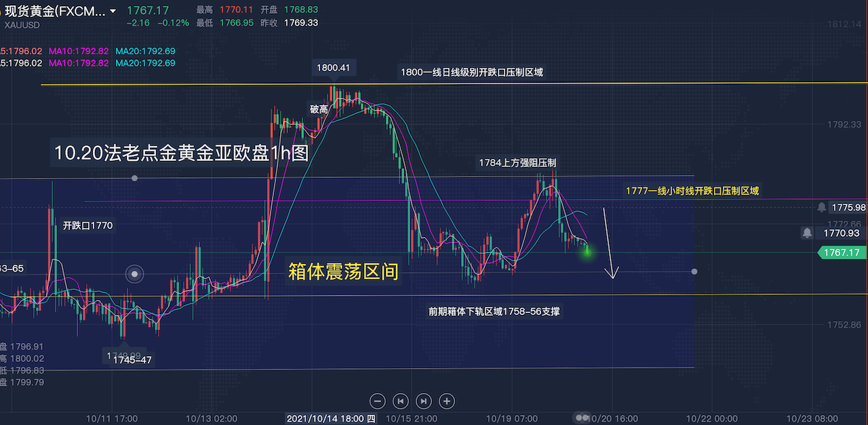This screenshot has height=425, width=868.
Task: Click the zoom in plus button
Action: coord(447,401)
